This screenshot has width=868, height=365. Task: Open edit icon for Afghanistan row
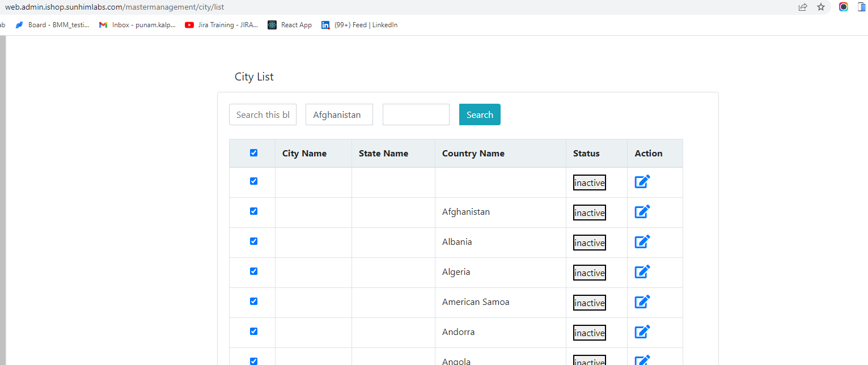[642, 212]
